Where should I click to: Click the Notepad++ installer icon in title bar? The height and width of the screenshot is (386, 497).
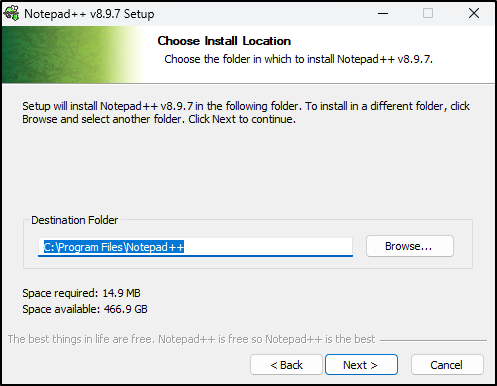12,13
